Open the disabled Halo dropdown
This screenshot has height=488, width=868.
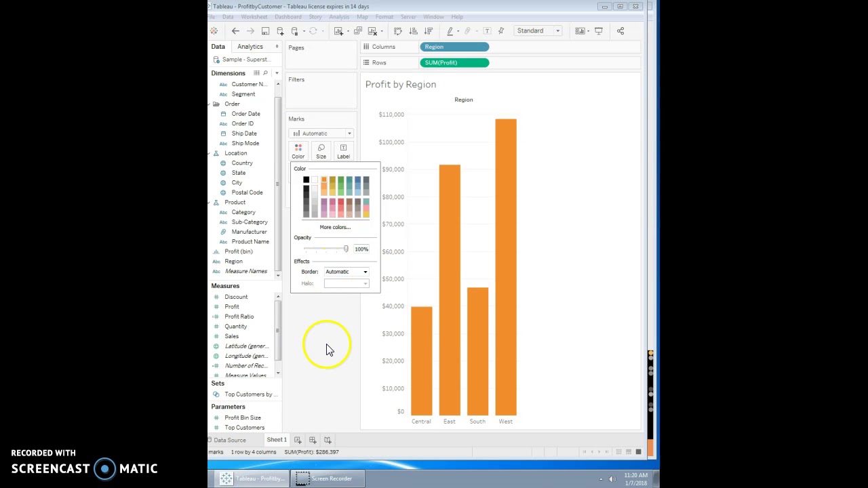[x=347, y=283]
